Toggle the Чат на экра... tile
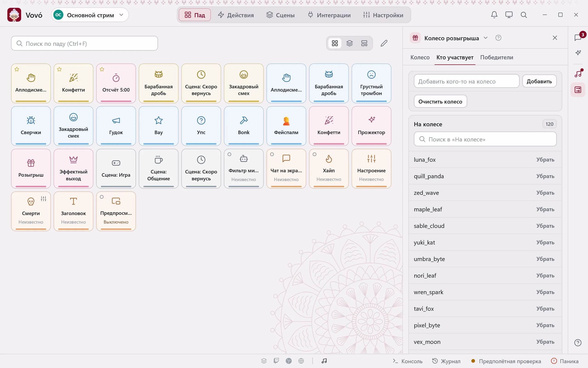Image resolution: width=588 pixels, height=368 pixels. click(286, 168)
